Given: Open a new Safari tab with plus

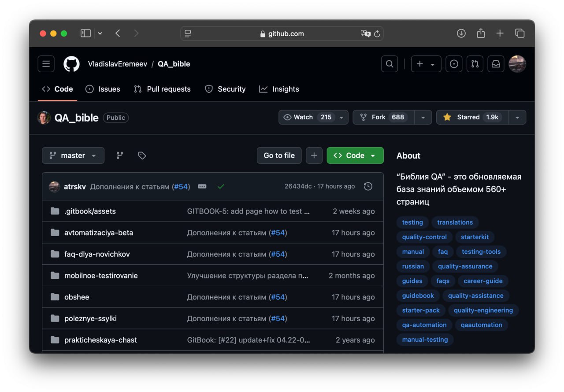Looking at the screenshot, I should (500, 33).
